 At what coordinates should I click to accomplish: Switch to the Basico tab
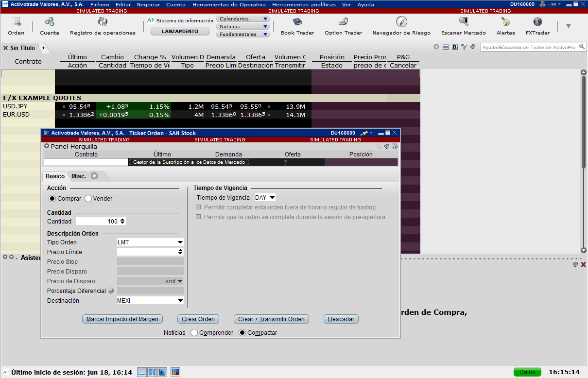point(55,176)
